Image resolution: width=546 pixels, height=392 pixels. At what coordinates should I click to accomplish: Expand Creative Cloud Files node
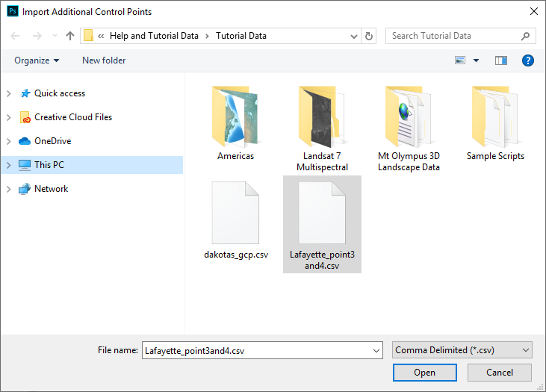(9, 118)
